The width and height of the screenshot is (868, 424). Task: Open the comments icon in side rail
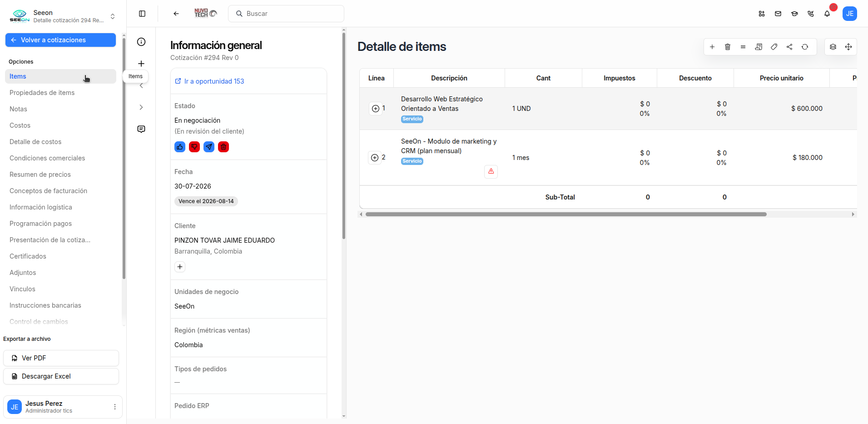pyautogui.click(x=141, y=129)
